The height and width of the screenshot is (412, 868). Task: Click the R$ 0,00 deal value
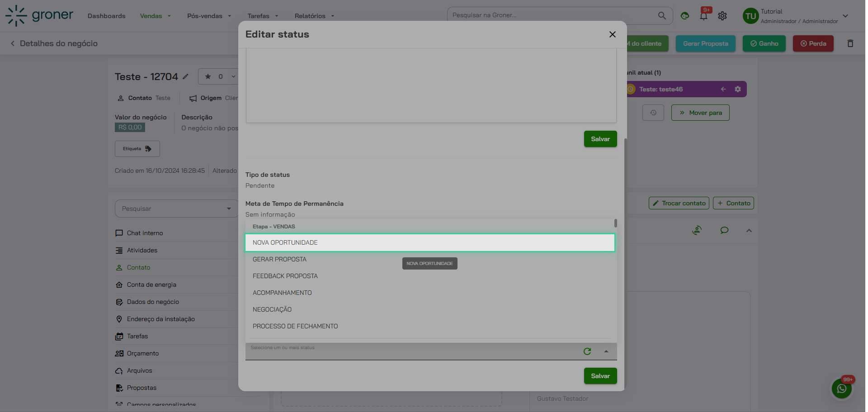[130, 127]
